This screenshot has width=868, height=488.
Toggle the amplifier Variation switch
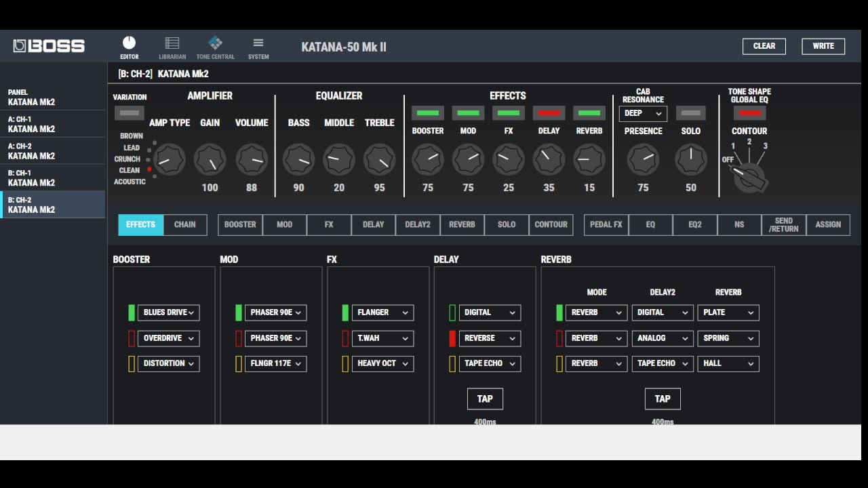click(x=130, y=113)
